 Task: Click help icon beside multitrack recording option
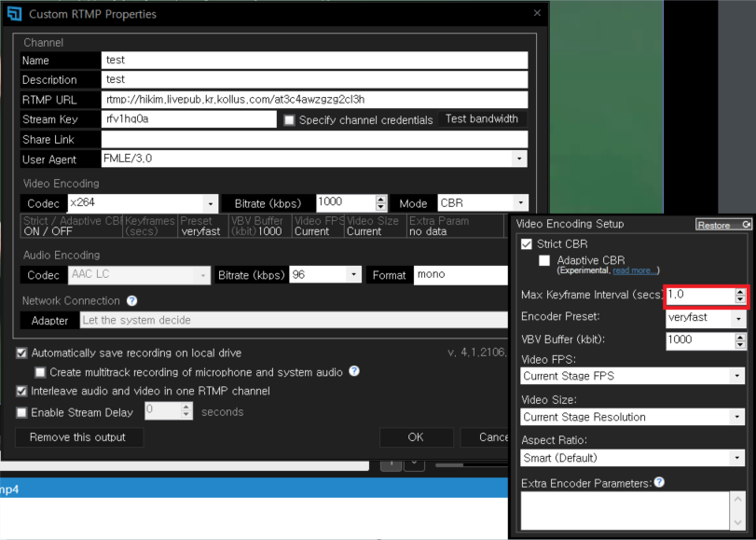[354, 372]
